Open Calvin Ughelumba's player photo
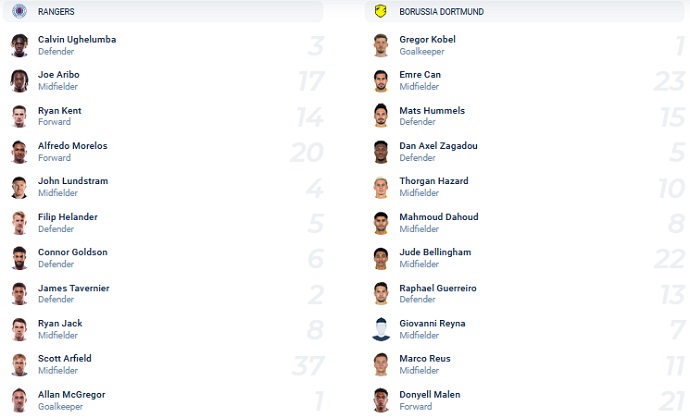The height and width of the screenshot is (418, 690). tap(19, 45)
